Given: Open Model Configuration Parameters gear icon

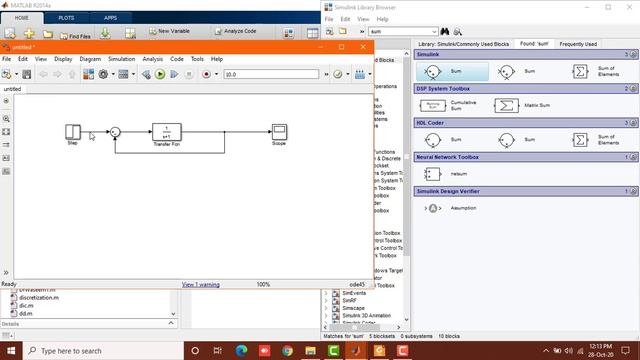Looking at the screenshot, I should (x=103, y=74).
